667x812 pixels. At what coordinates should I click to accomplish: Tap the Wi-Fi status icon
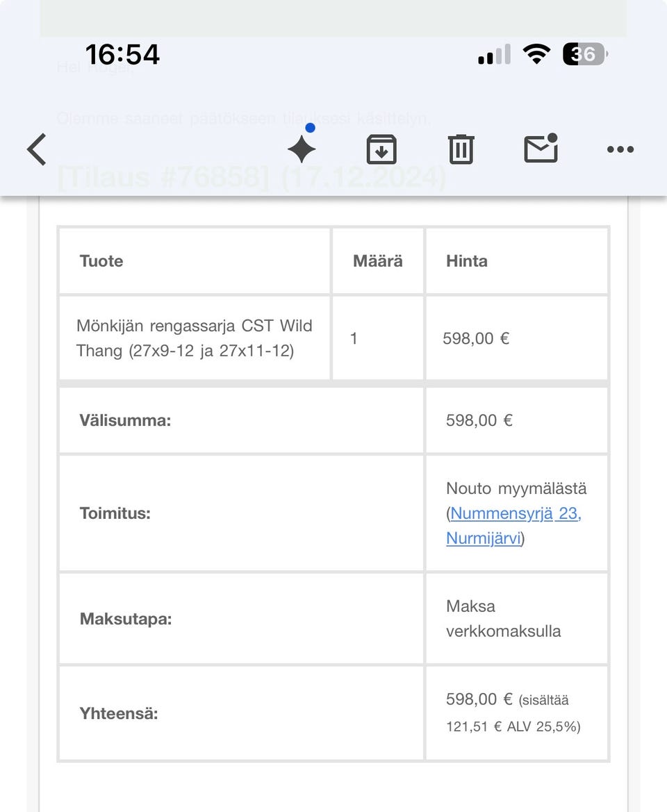tap(536, 54)
